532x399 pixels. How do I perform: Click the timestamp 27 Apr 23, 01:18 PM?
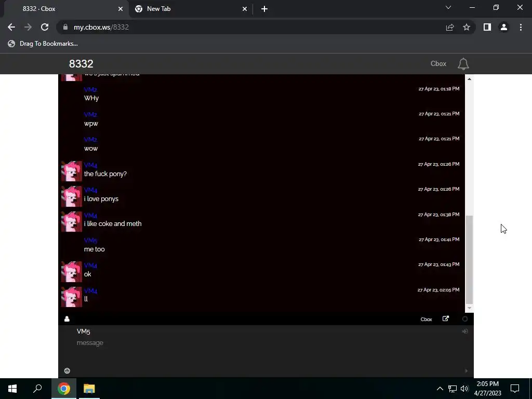pos(439,89)
